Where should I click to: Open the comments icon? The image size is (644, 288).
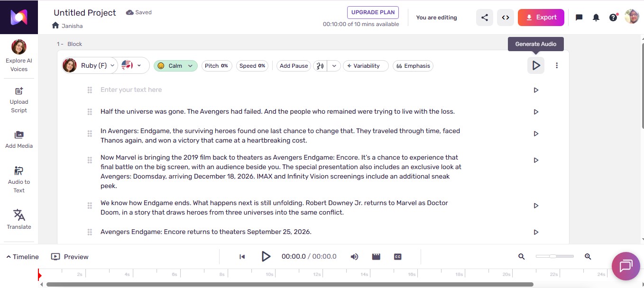[579, 18]
